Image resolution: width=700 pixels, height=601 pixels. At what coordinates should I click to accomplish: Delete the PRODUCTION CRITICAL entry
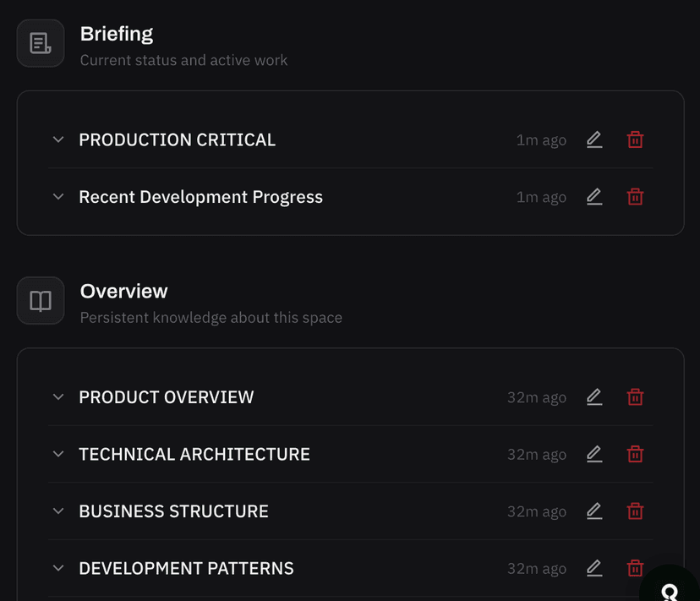tap(635, 139)
